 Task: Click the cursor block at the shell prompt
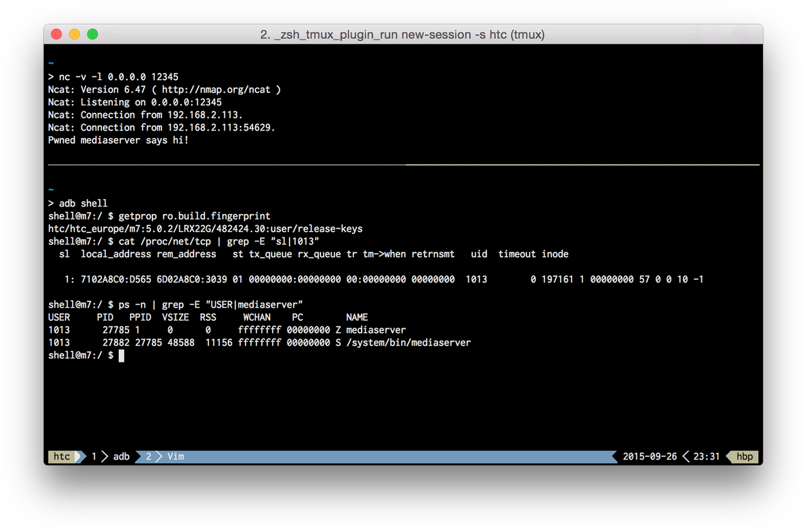click(122, 356)
